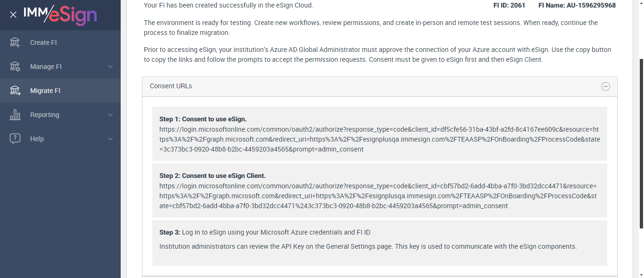Click the Migrate FI arrow-bank icon

pyautogui.click(x=15, y=91)
